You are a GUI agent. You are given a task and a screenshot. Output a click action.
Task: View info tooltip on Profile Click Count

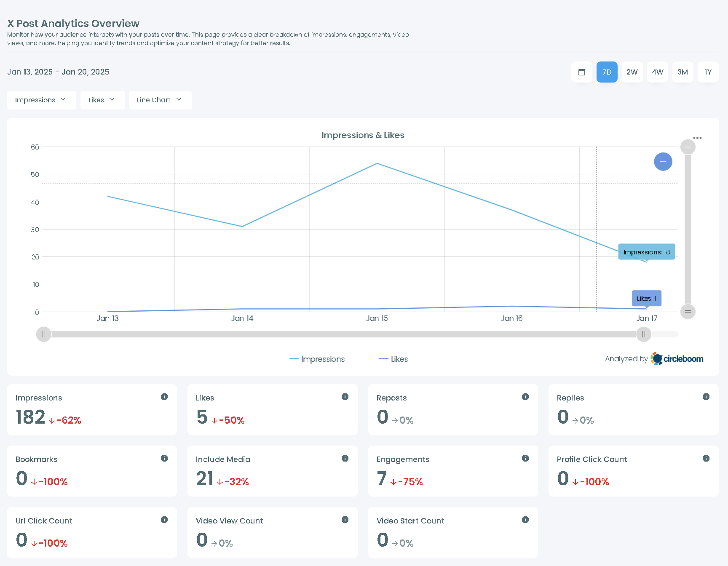coord(706,458)
